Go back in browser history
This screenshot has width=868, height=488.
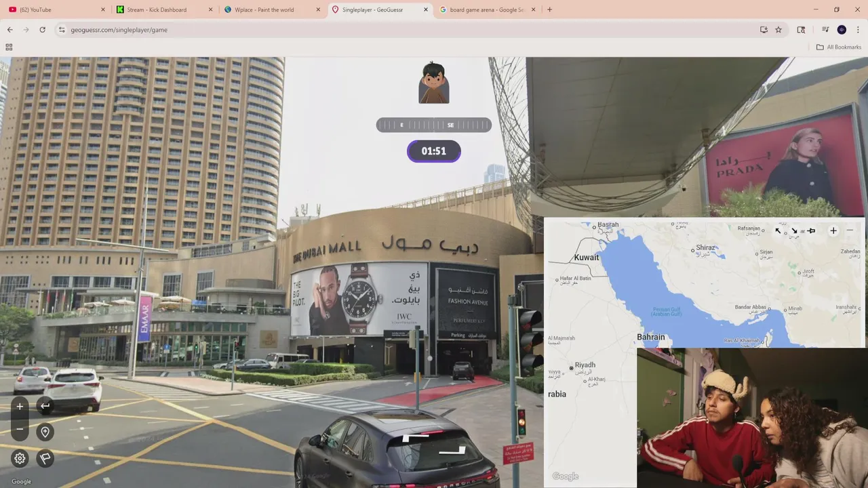(x=9, y=30)
